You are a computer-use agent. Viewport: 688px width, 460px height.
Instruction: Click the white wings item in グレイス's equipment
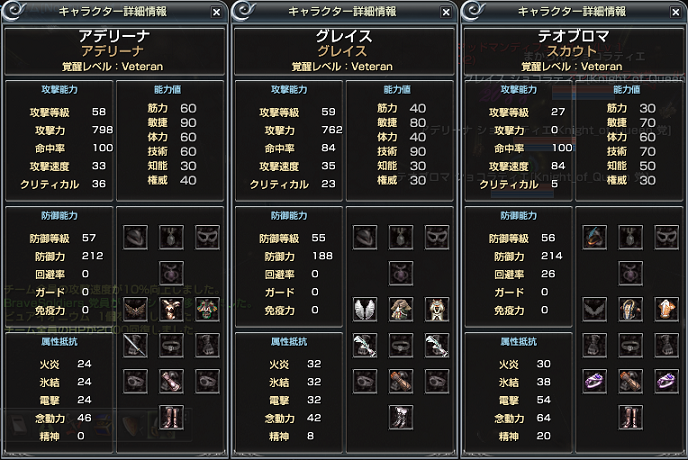[x=365, y=309]
